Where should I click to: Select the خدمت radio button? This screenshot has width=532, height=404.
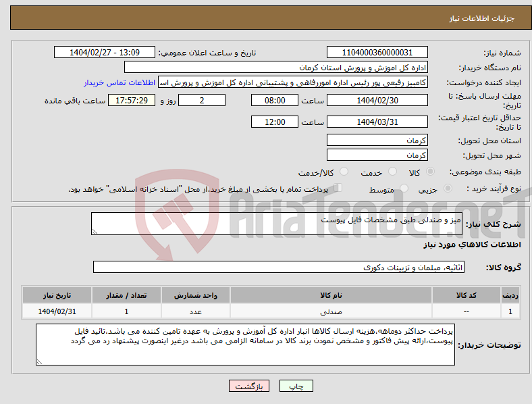click(392, 172)
